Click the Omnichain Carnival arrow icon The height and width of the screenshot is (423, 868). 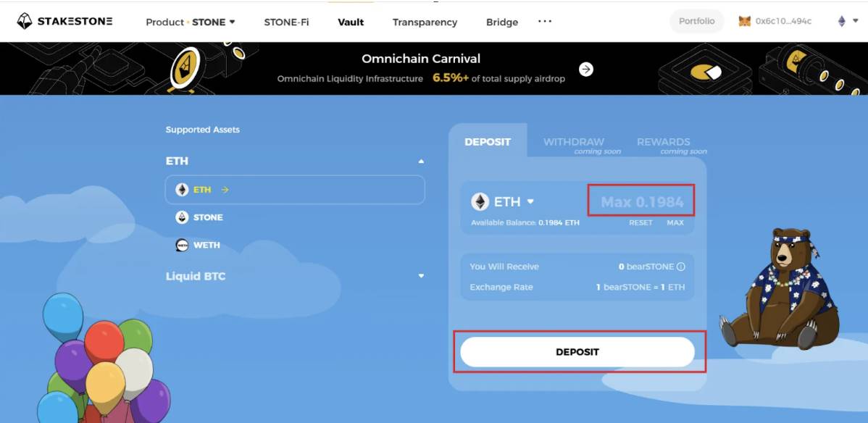click(x=586, y=70)
